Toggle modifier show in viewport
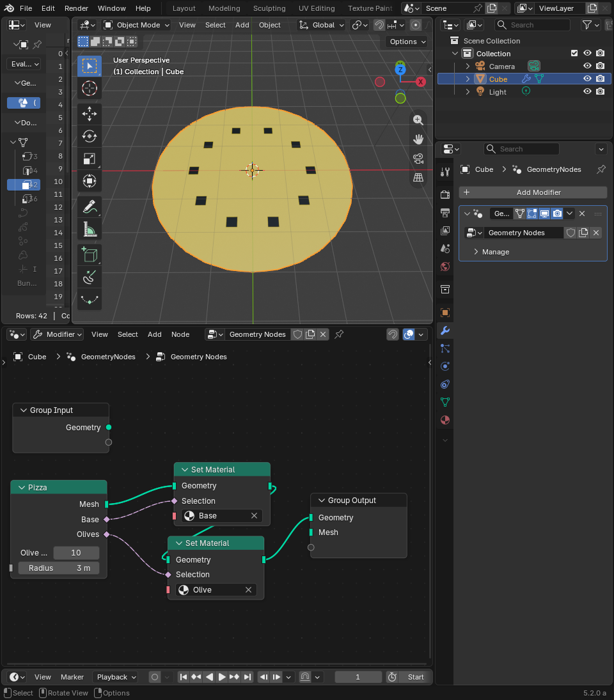Screen dimensions: 614x700 544,214
